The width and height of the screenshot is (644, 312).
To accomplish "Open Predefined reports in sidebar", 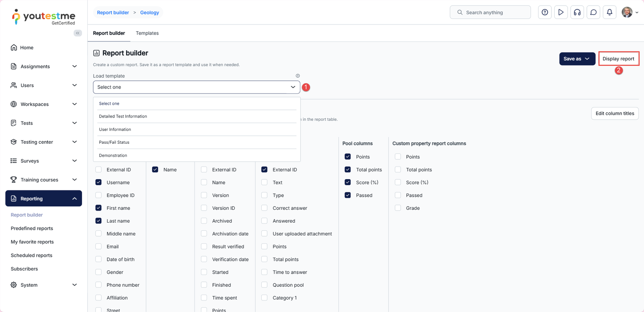I will click(x=32, y=228).
